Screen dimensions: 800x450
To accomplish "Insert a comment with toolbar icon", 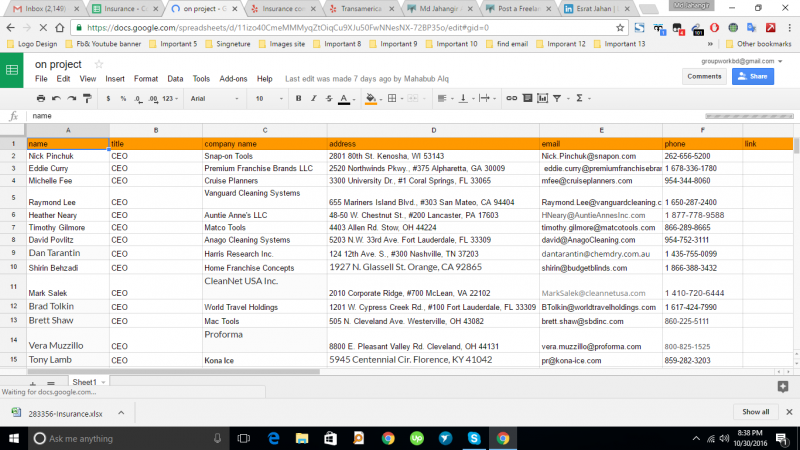I will (527, 98).
